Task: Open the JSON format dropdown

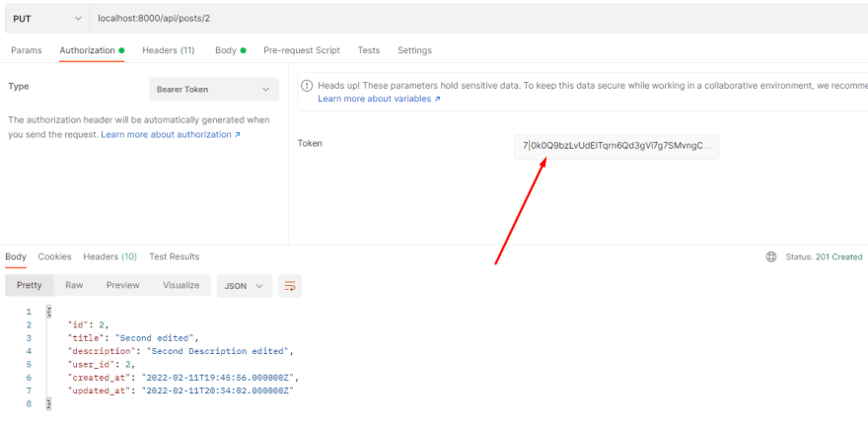Action: coord(245,286)
